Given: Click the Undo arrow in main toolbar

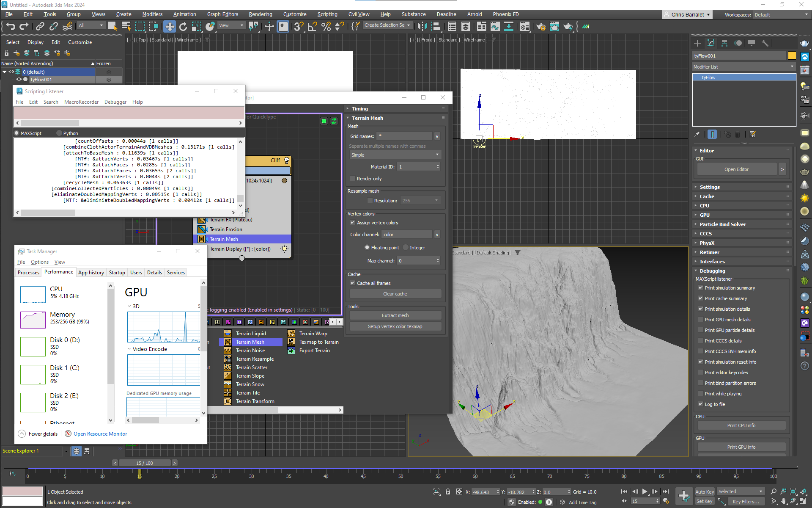Looking at the screenshot, I should pyautogui.click(x=10, y=26).
